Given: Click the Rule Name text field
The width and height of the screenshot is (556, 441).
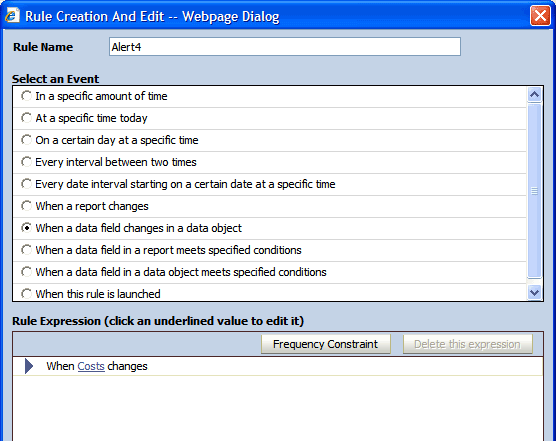Looking at the screenshot, I should (285, 46).
